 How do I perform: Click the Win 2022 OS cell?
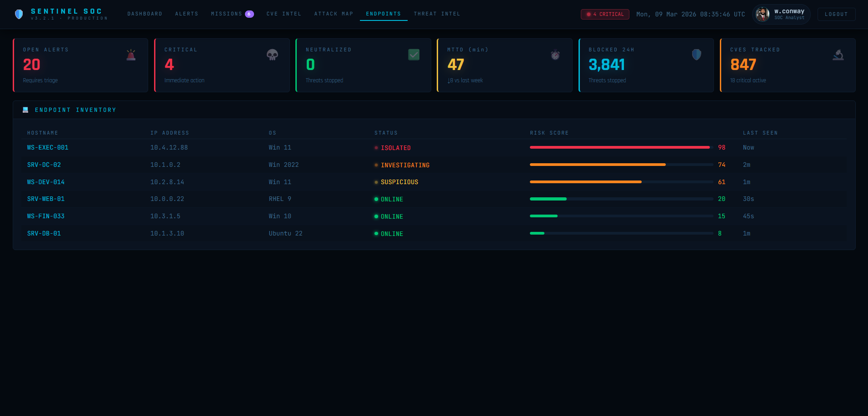pyautogui.click(x=284, y=165)
